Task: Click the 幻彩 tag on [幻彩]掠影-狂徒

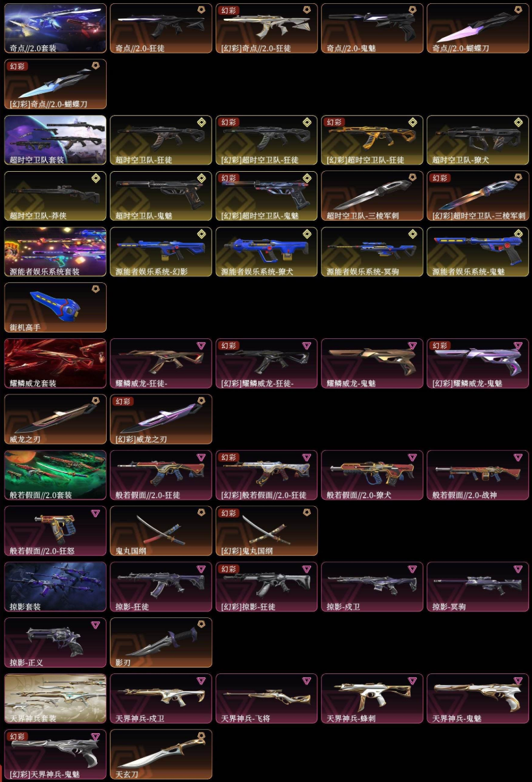Action: click(229, 569)
